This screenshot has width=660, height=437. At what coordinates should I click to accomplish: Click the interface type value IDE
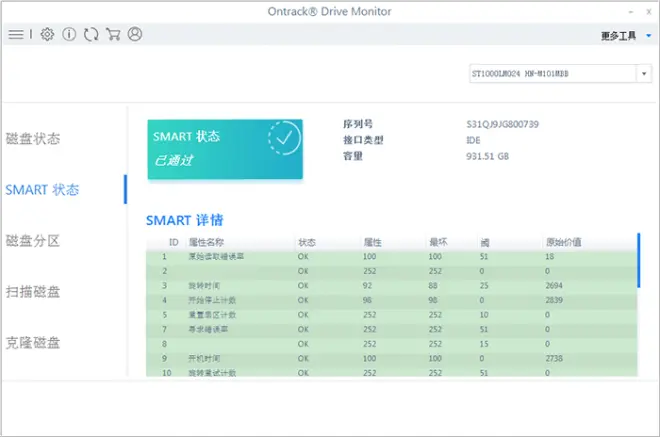click(473, 140)
